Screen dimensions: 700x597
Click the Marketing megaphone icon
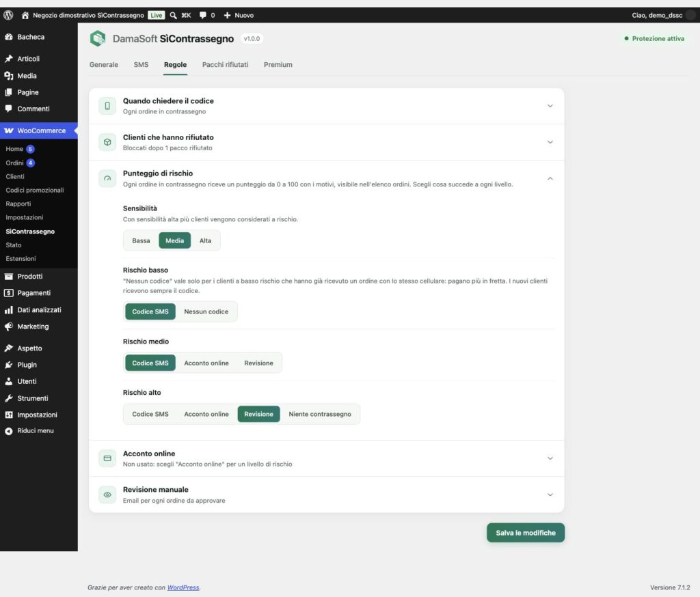coord(8,326)
